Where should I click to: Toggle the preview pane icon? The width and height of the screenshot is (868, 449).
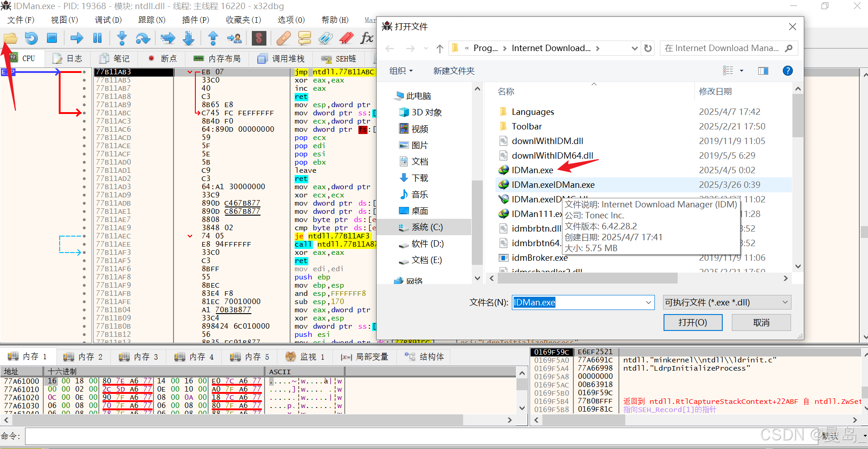click(763, 71)
